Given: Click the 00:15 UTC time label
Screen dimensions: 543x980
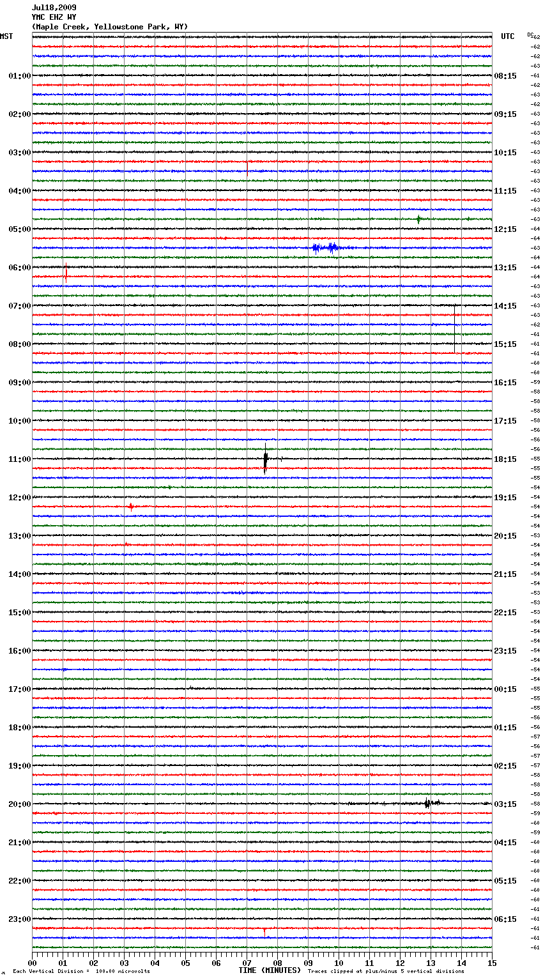Looking at the screenshot, I should click(x=505, y=689).
